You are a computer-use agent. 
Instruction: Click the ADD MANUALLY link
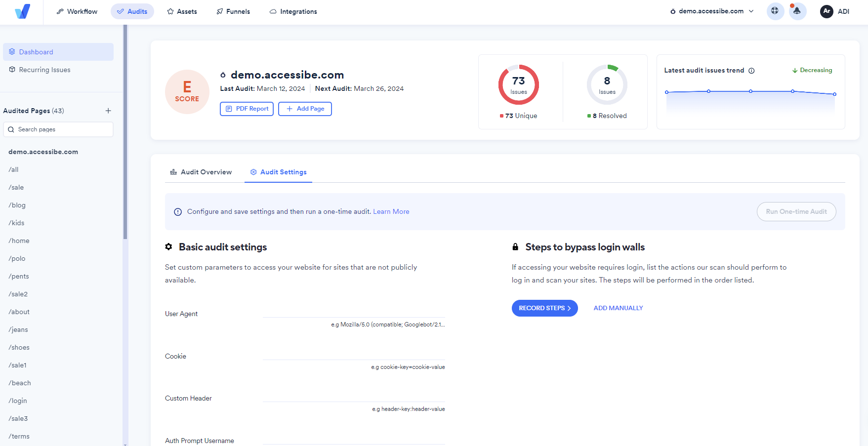[619, 308]
